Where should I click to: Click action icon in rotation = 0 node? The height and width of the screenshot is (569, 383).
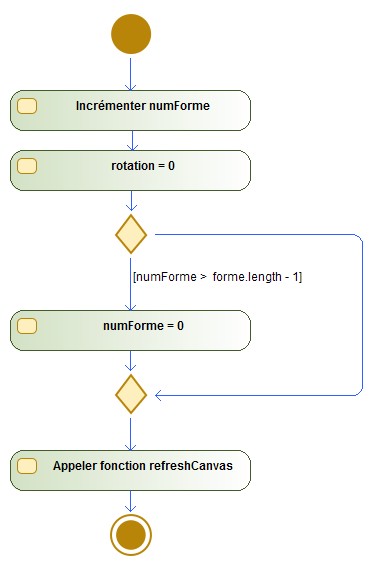point(27,166)
